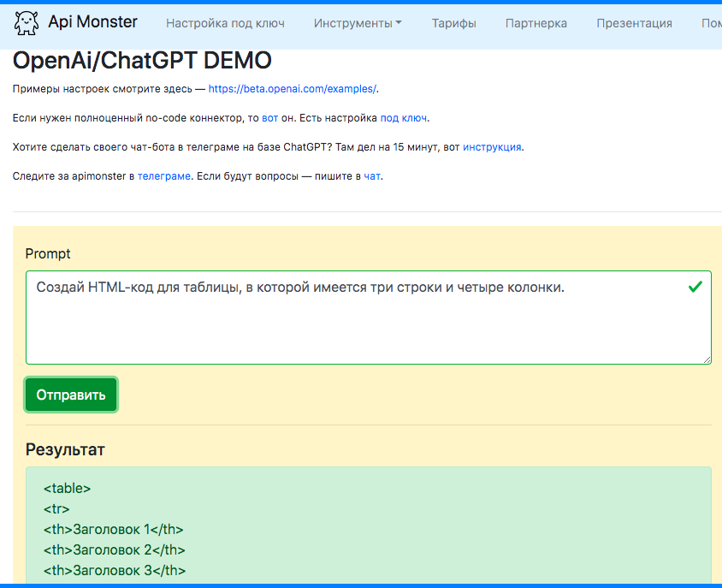Screen dimensions: 722x588
Task: Click the 'под ключ' setup link
Action: pyautogui.click(x=404, y=118)
